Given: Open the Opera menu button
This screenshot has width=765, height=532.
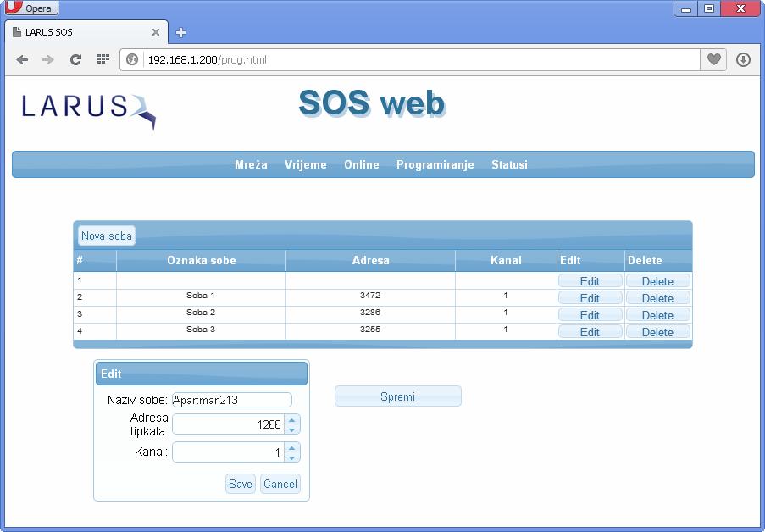Looking at the screenshot, I should click(31, 8).
